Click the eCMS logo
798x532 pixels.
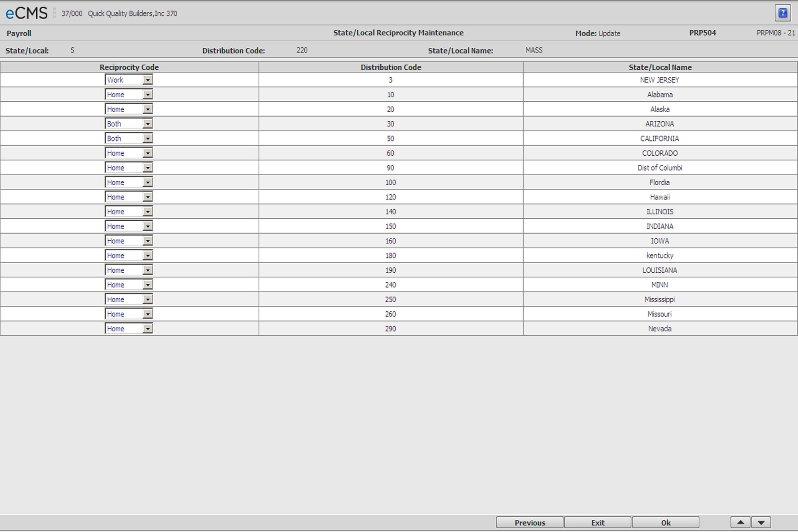coord(26,13)
